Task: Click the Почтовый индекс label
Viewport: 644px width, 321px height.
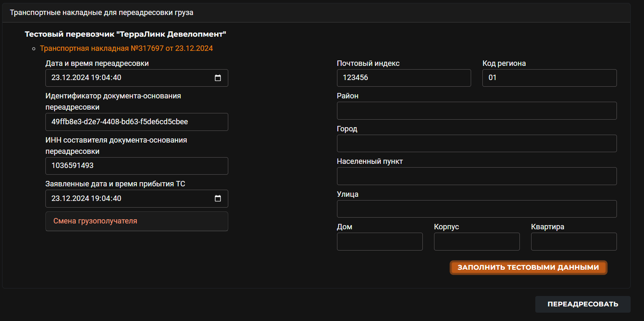Action: click(368, 63)
